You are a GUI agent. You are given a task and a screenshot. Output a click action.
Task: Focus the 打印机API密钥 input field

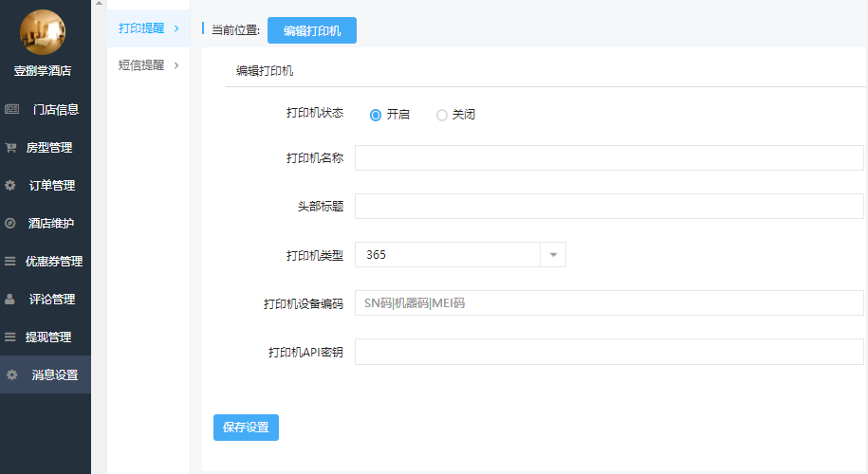coord(609,352)
